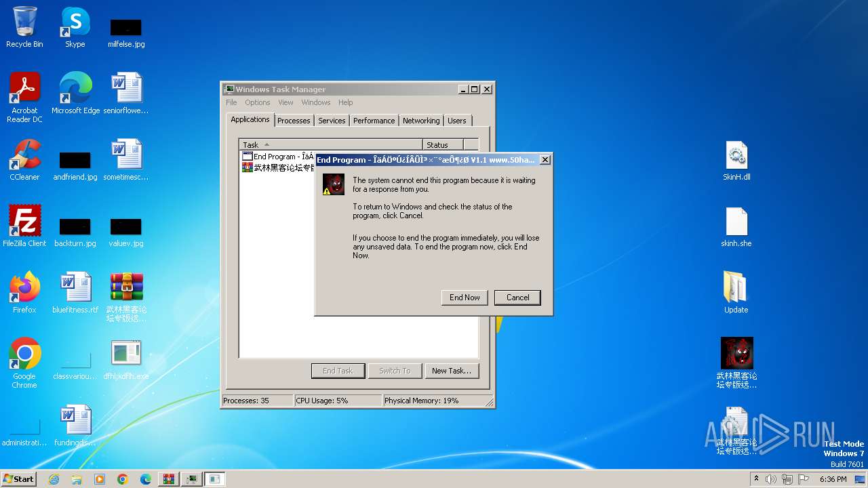Viewport: 868px width, 488px height.
Task: Open Task Manager View menu
Action: (285, 102)
